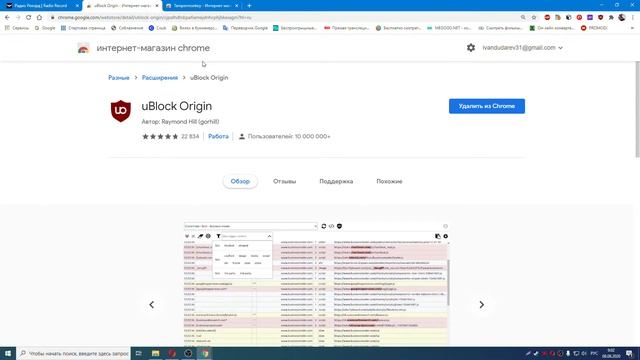The image size is (640, 360).
Task: Click the address bar URL field
Action: pyautogui.click(x=286, y=18)
